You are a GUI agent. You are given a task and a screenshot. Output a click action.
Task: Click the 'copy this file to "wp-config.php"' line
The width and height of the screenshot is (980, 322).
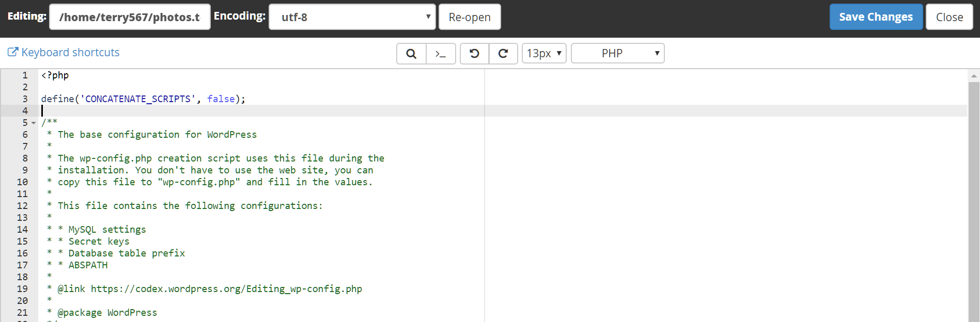point(215,182)
